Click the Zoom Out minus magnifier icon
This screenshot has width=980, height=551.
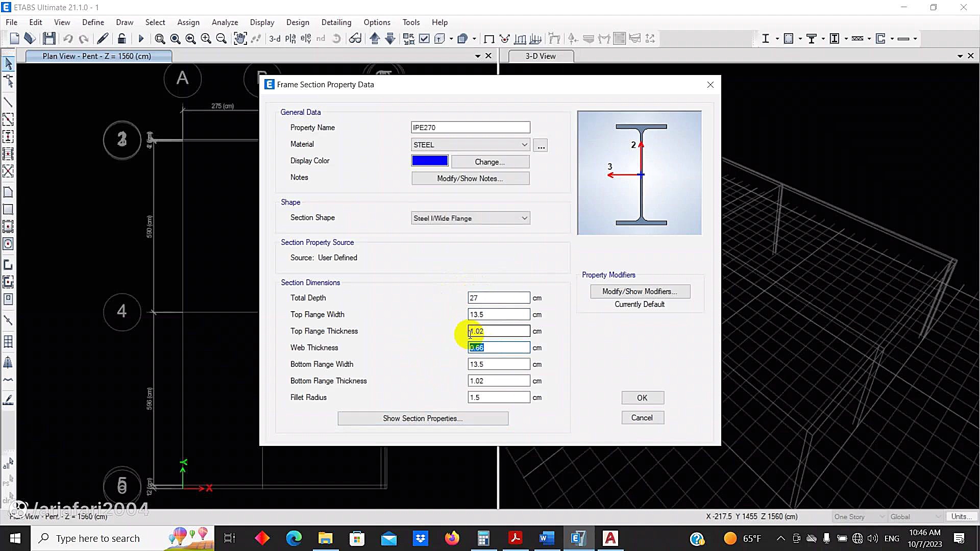click(221, 39)
